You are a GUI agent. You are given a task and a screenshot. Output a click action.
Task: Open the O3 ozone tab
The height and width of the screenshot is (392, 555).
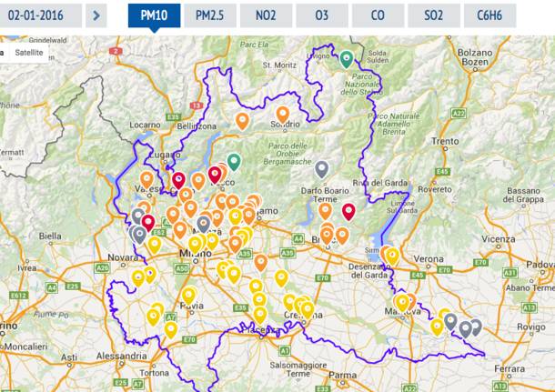pos(322,15)
